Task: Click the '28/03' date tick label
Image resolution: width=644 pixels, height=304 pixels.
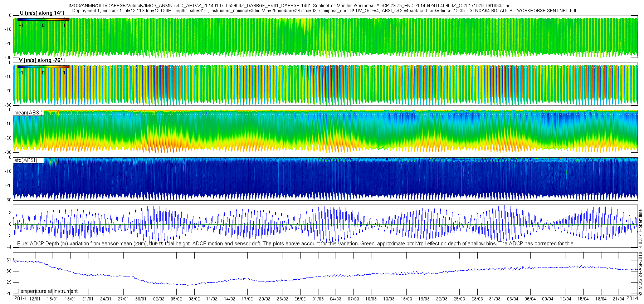Action: click(x=477, y=299)
